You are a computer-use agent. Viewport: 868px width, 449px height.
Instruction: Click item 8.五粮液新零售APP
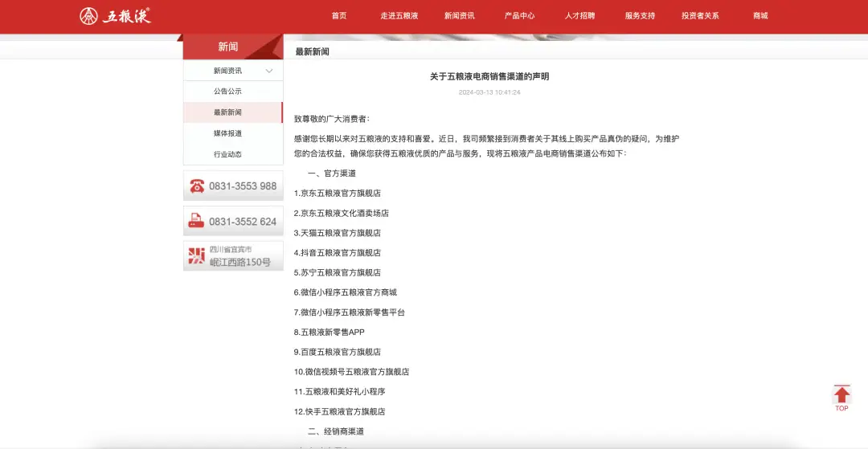[330, 333]
